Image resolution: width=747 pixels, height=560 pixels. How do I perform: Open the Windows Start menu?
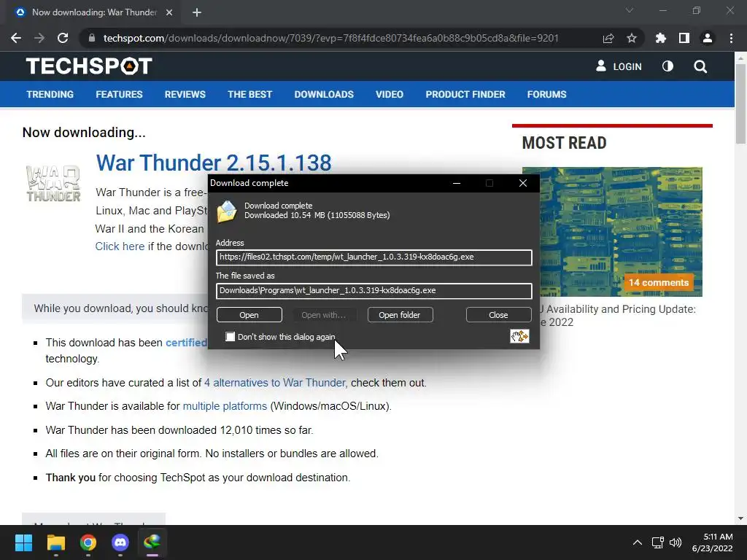tap(24, 542)
